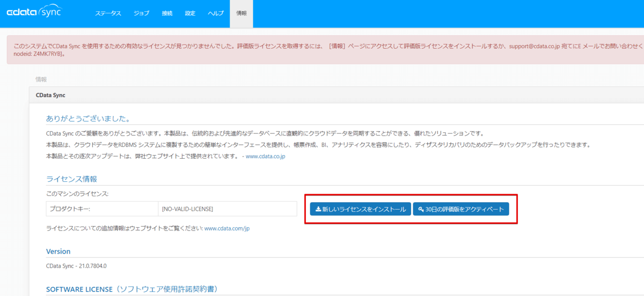Screen dimensions: 644x296
Task: Click 30日の評価版をアクティベート button
Action: coord(461,209)
